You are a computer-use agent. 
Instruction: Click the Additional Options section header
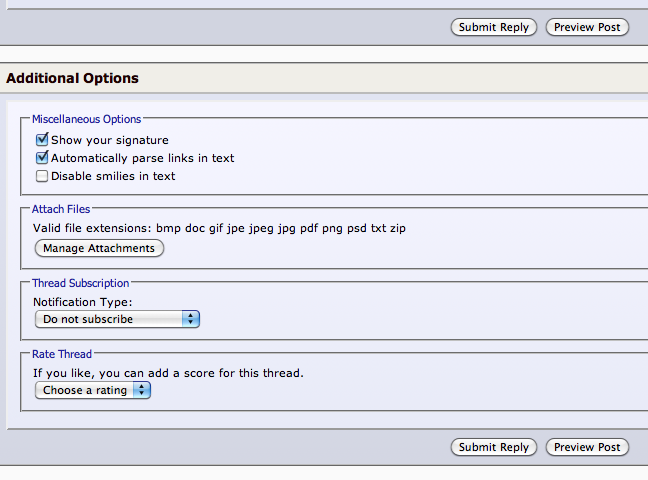pyautogui.click(x=72, y=78)
